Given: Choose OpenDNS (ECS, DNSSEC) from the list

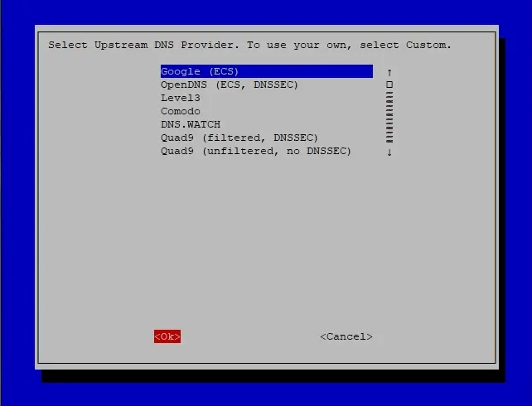Looking at the screenshot, I should 230,85.
